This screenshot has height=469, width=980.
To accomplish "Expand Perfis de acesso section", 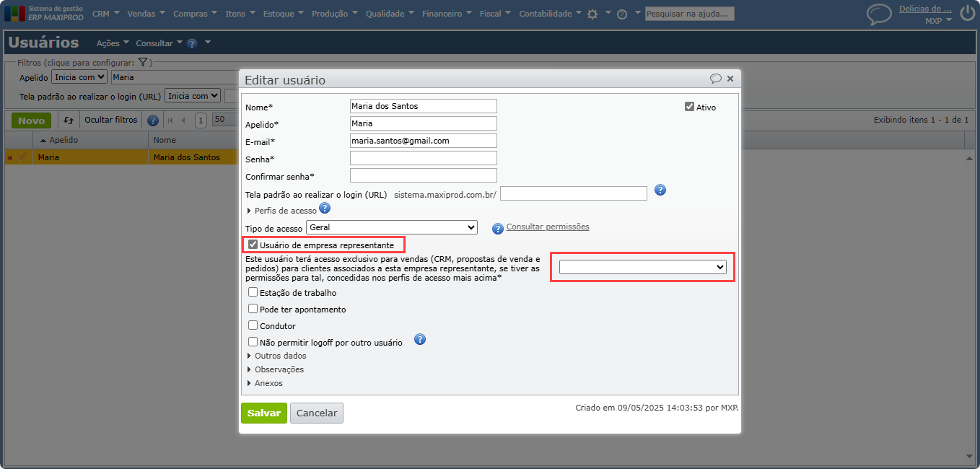I will coord(282,211).
